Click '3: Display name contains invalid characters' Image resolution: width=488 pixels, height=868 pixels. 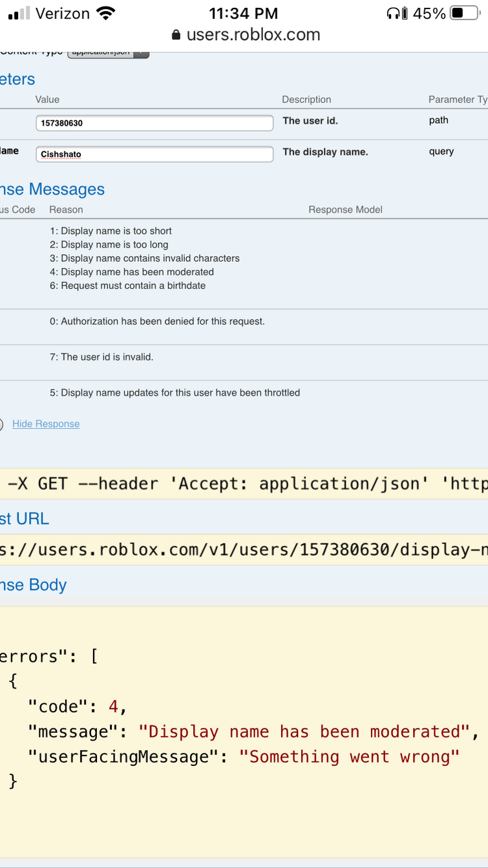coord(145,258)
